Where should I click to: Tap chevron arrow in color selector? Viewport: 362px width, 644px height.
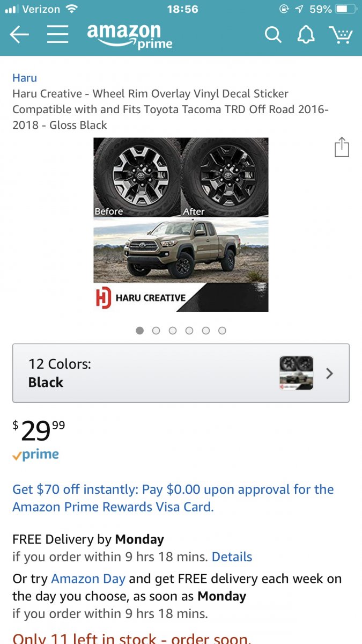click(330, 373)
